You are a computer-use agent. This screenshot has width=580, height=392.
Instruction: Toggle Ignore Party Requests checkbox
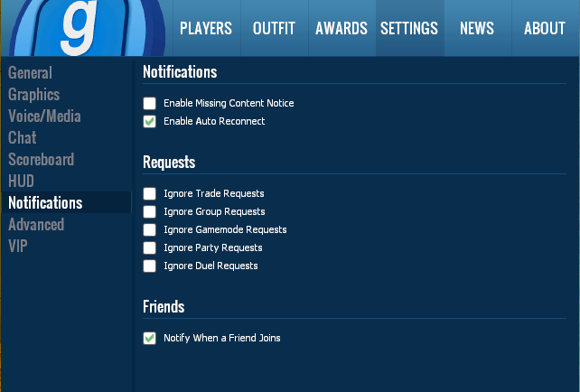pos(150,247)
